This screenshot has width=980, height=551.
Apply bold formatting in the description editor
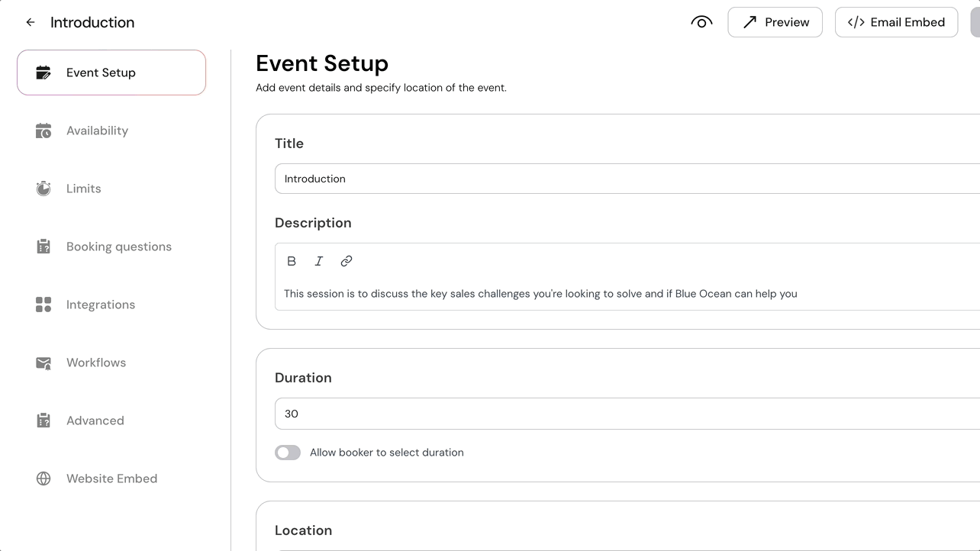point(292,260)
